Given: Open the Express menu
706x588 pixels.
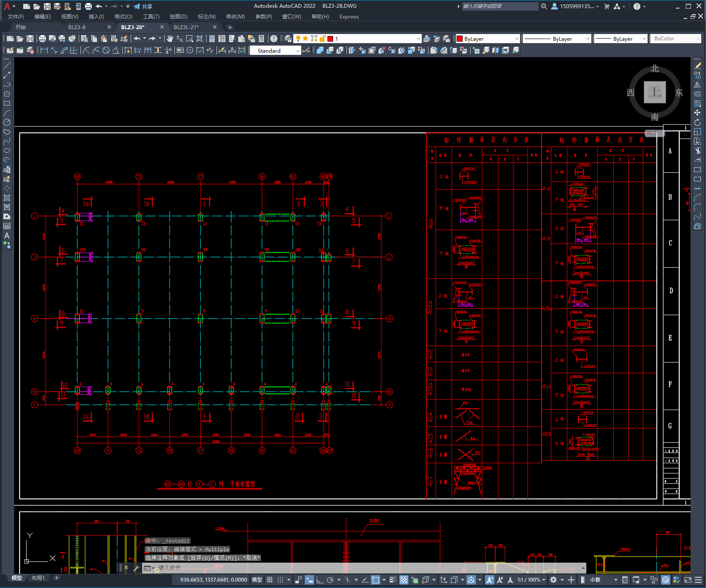Looking at the screenshot, I should pyautogui.click(x=349, y=17).
